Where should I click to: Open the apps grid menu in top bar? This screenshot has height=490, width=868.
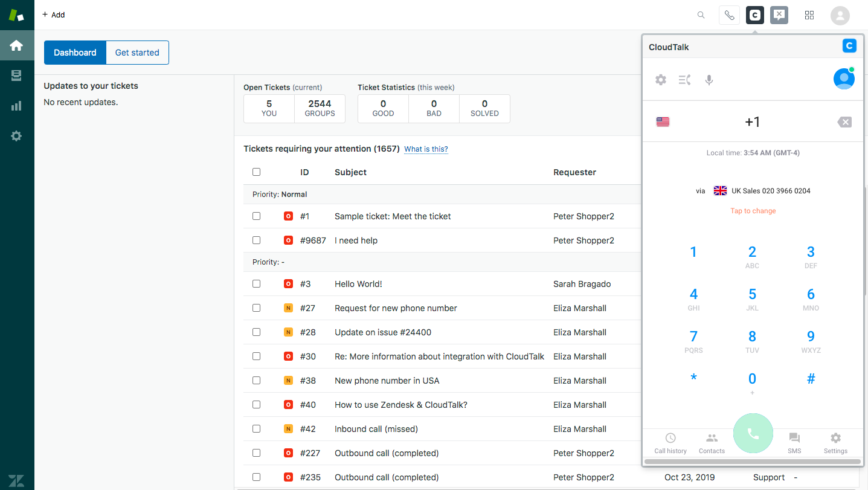tap(809, 15)
